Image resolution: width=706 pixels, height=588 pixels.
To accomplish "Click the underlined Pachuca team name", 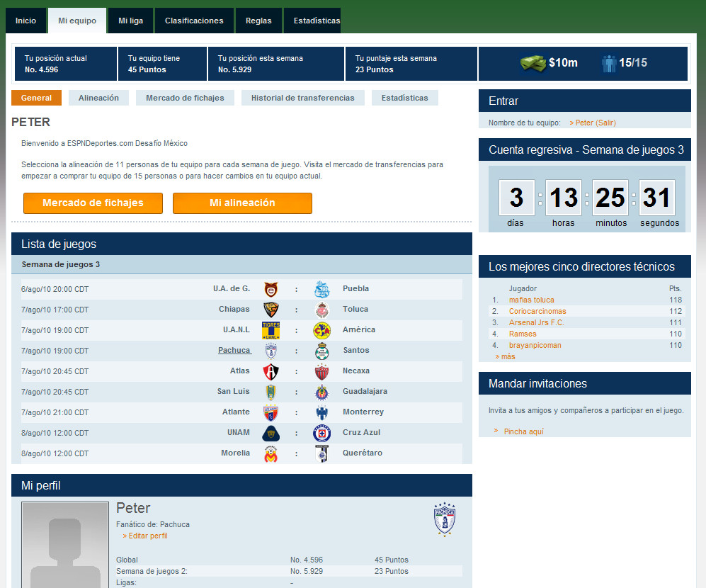I will [234, 350].
